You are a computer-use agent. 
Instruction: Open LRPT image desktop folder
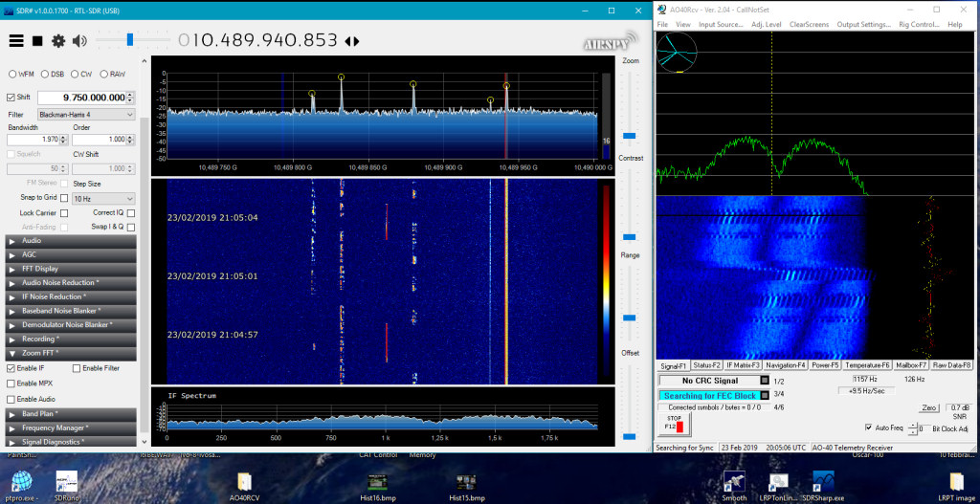(956, 487)
